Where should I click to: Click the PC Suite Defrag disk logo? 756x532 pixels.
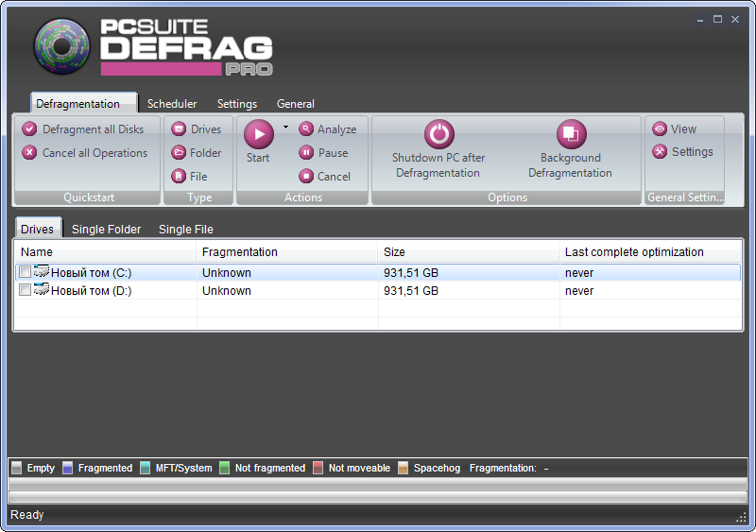coord(61,46)
